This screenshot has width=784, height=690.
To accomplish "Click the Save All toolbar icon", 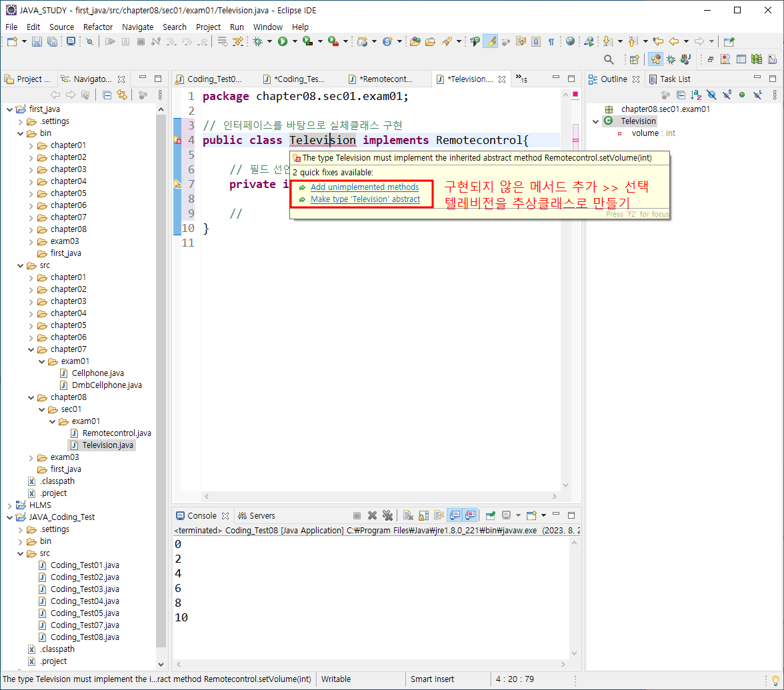I will pos(52,42).
